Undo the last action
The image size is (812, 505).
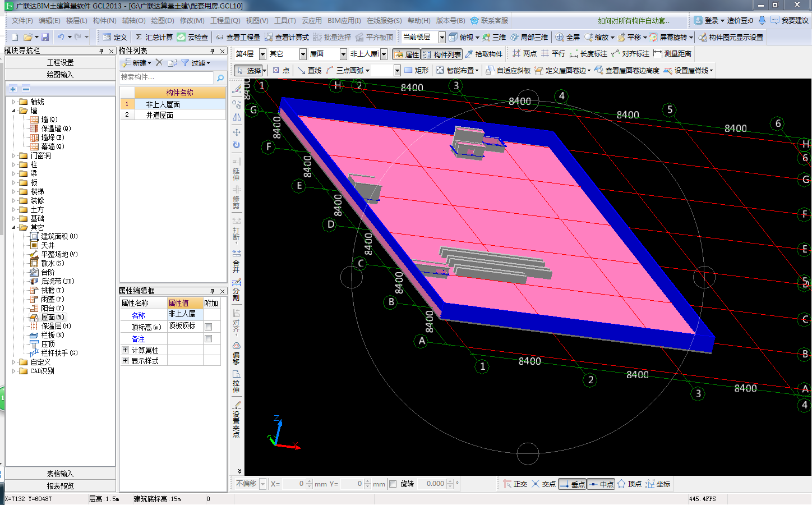pos(61,37)
